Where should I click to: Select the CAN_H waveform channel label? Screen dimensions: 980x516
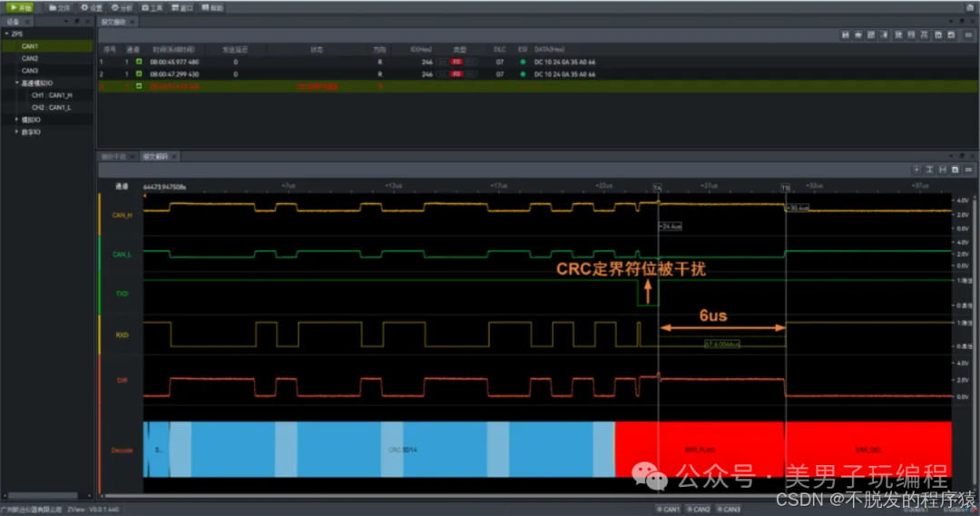122,215
